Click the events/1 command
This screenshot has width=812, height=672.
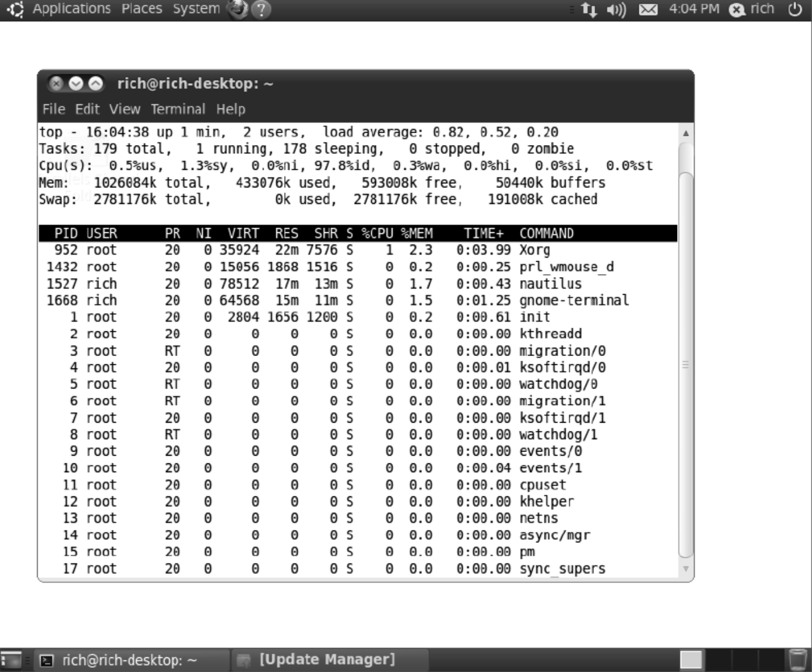(550, 468)
